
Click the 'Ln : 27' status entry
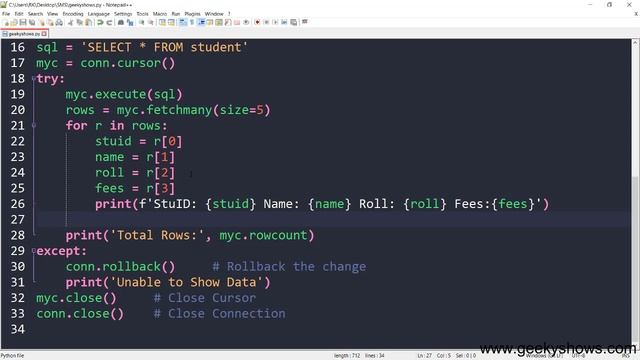click(424, 356)
